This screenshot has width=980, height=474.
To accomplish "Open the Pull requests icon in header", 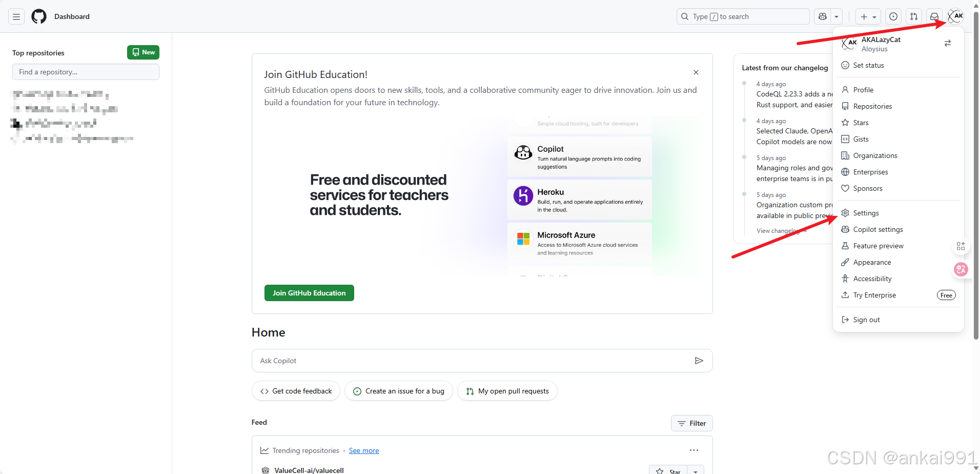I will (914, 16).
